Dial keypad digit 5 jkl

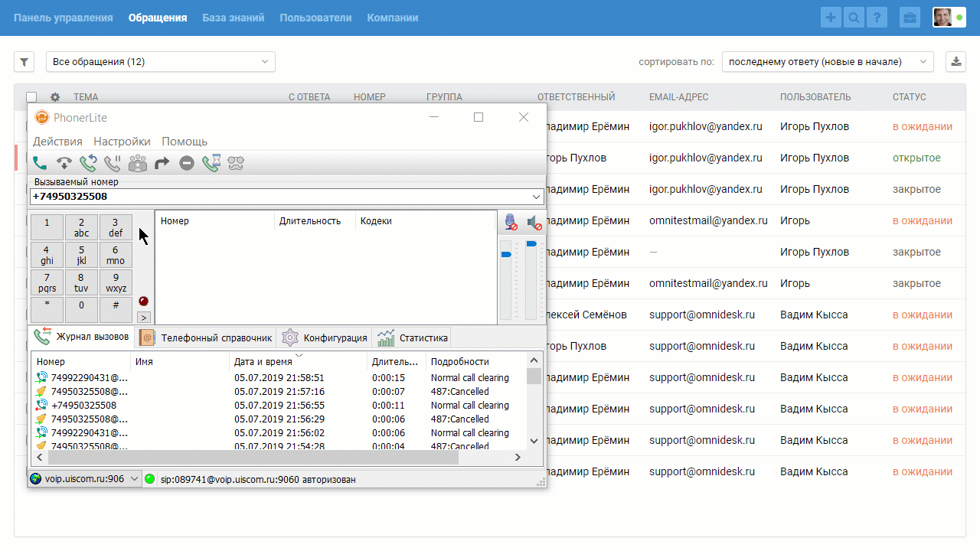81,255
